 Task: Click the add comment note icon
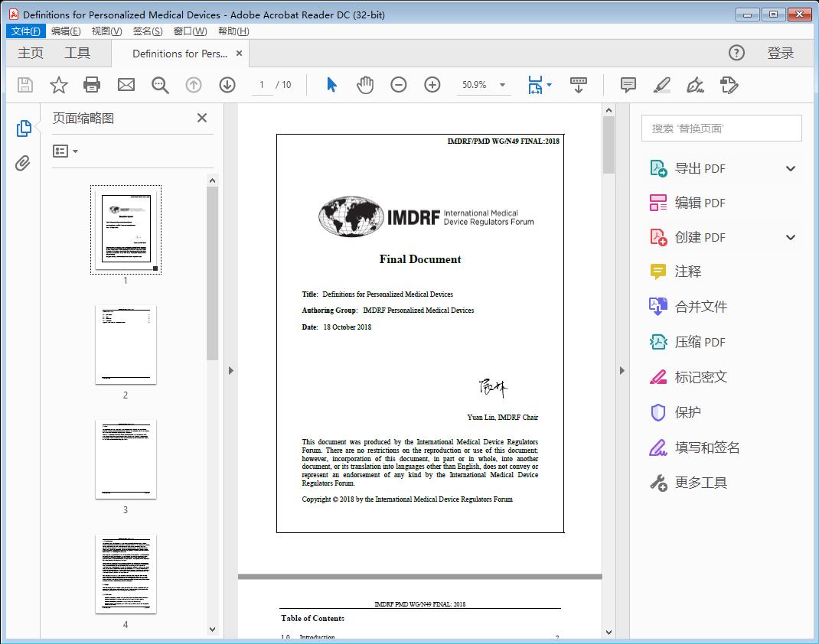[x=628, y=85]
